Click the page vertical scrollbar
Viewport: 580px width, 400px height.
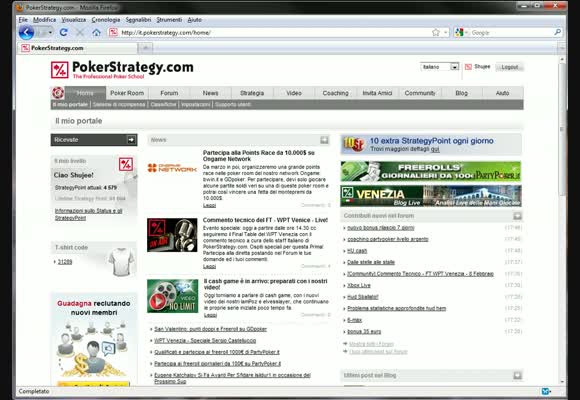click(x=562, y=220)
